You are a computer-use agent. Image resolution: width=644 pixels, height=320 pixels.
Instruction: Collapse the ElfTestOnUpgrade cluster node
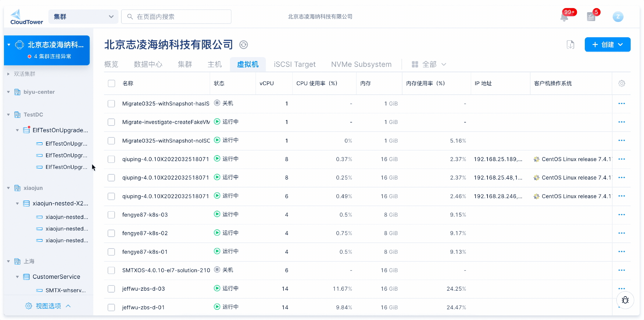[17, 130]
